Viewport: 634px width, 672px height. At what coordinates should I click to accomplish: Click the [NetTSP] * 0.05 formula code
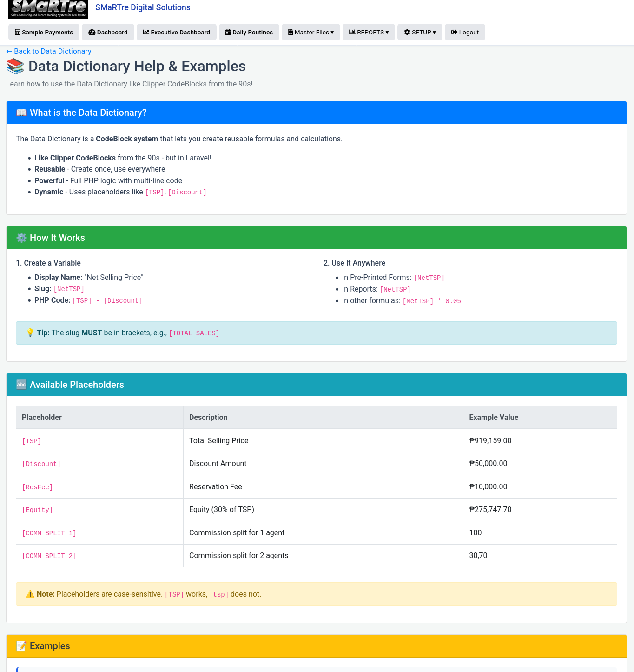432,301
